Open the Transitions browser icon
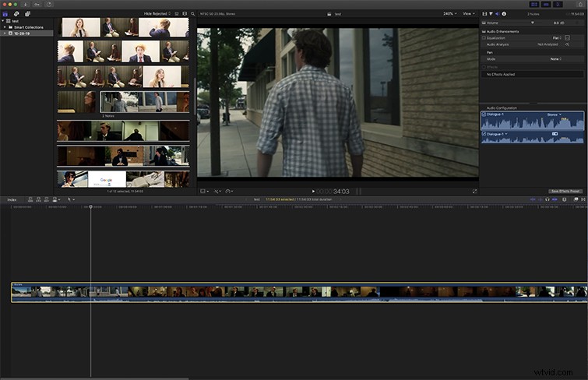This screenshot has width=588, height=380. pyautogui.click(x=583, y=199)
